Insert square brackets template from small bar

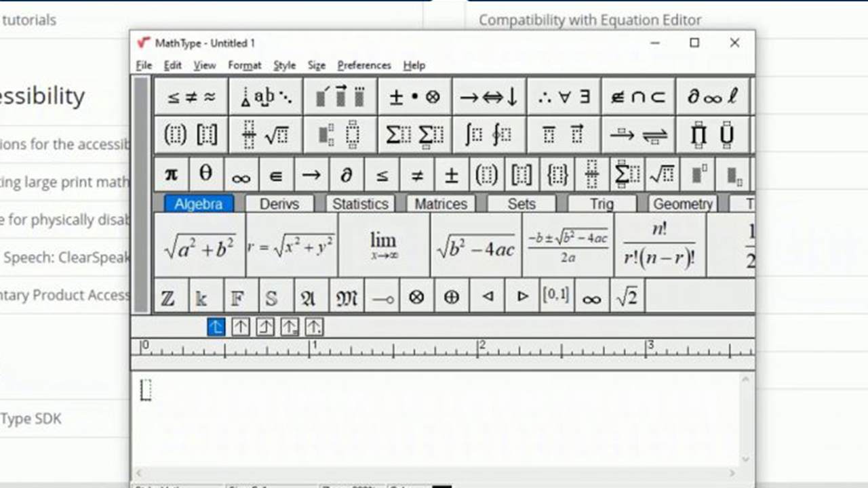click(x=521, y=175)
